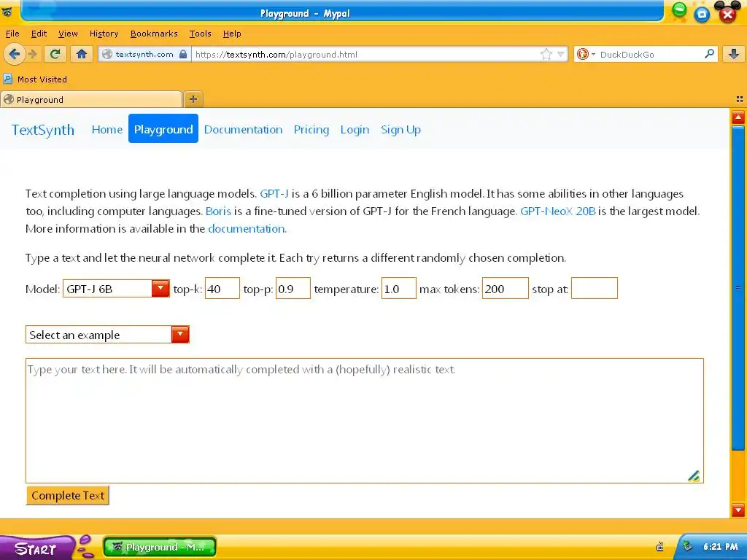The height and width of the screenshot is (560, 747).
Task: Click the tab groups icon at tab bar right
Action: click(x=740, y=99)
